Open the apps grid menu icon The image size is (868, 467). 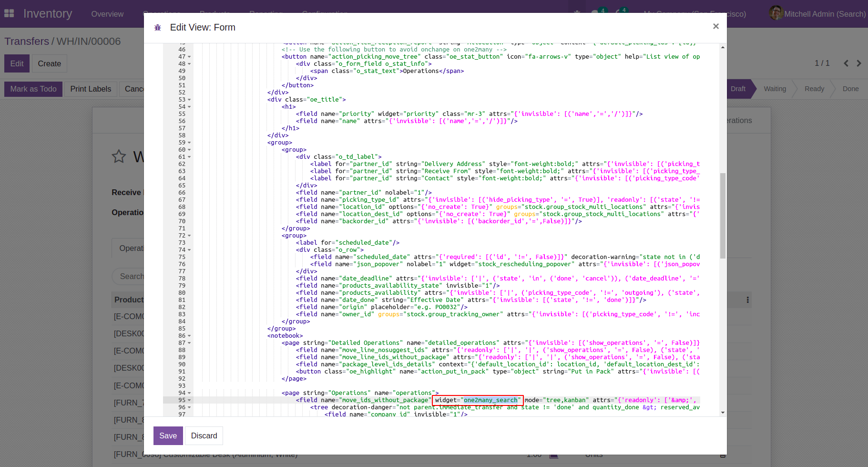coord(9,13)
